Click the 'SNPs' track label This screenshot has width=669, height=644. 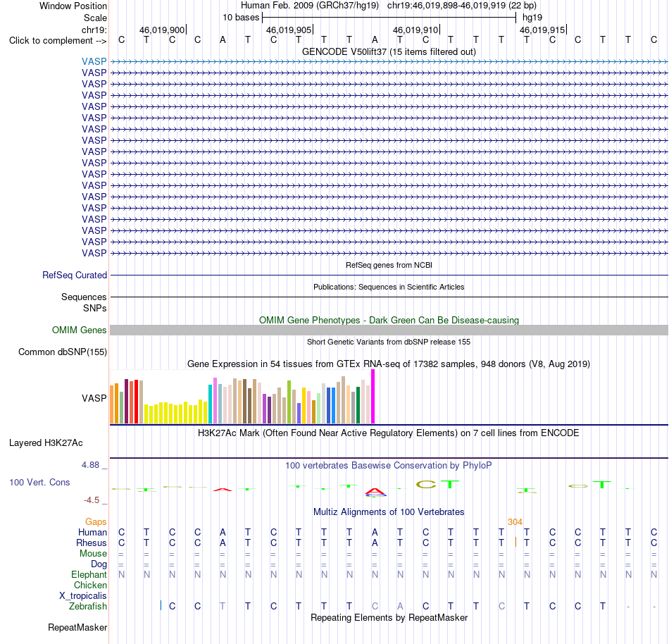(x=95, y=308)
